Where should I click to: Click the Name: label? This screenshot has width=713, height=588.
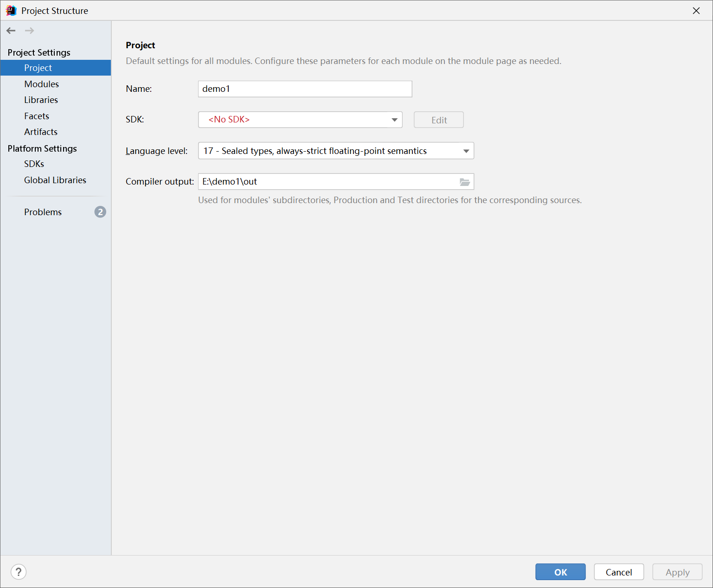[x=139, y=89]
